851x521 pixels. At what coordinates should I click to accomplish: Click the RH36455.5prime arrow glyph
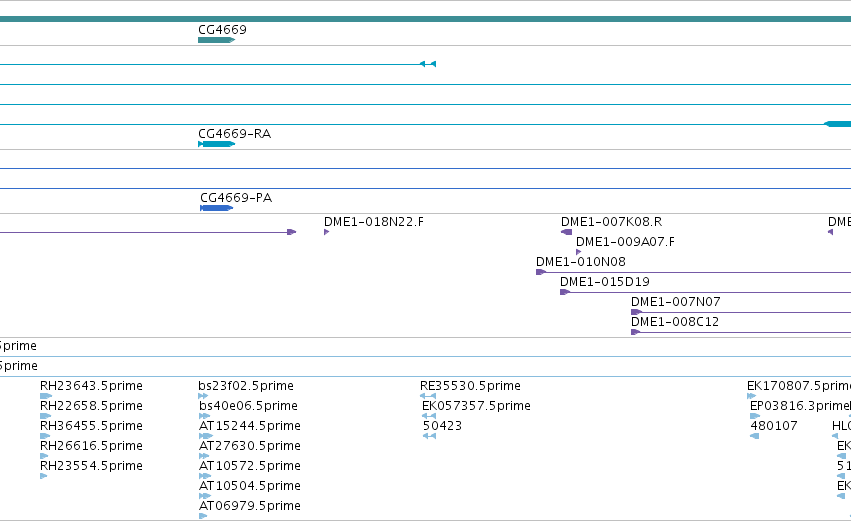tap(45, 436)
